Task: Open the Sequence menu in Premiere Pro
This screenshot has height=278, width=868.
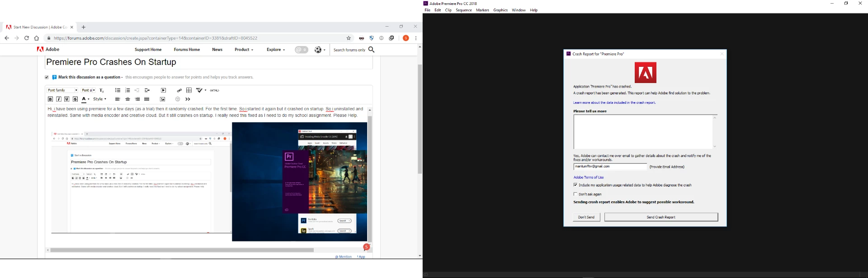Action: click(x=464, y=10)
